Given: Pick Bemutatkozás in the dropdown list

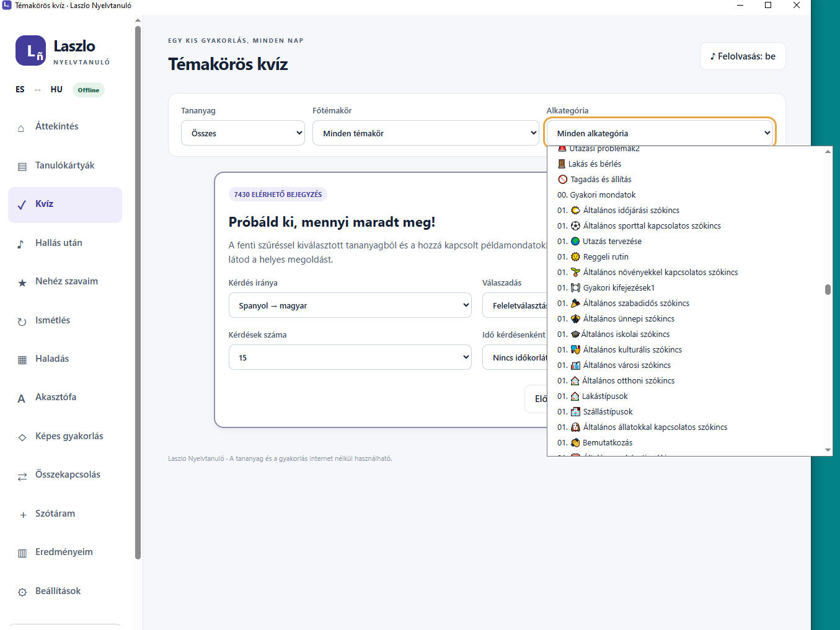Looking at the screenshot, I should pyautogui.click(x=686, y=442).
